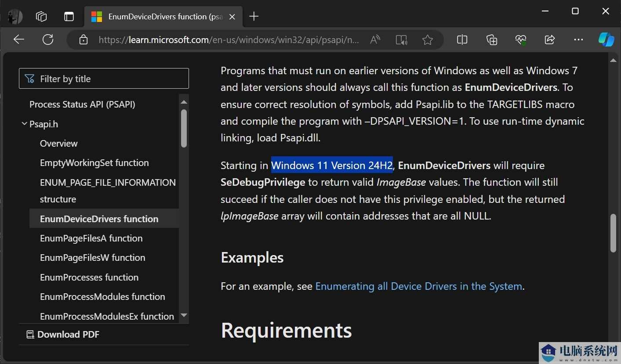Image resolution: width=621 pixels, height=364 pixels.
Task: Open EnumProcessModules function page
Action: (102, 297)
